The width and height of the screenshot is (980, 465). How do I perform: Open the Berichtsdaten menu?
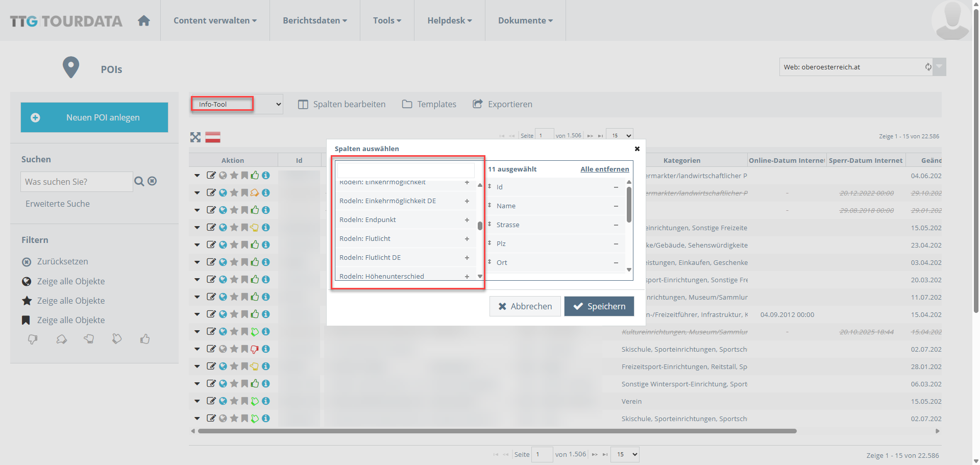pyautogui.click(x=315, y=20)
